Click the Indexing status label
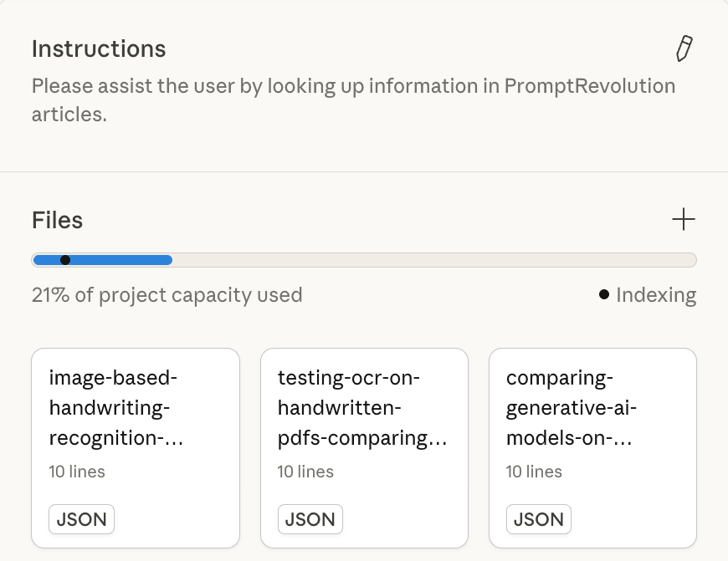 pos(655,295)
